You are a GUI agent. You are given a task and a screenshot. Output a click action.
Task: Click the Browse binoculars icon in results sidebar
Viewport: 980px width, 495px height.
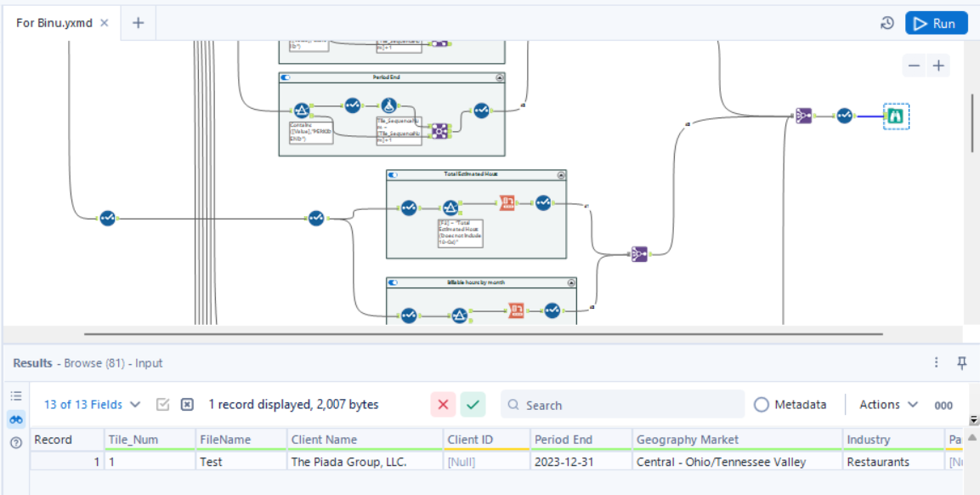(16, 419)
